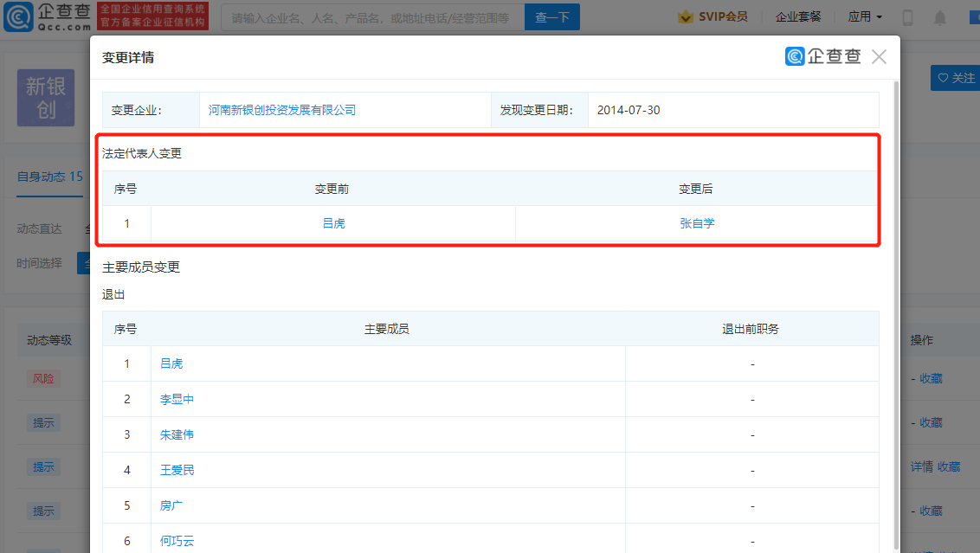
Task: Open the notification bell icon
Action: [x=940, y=17]
